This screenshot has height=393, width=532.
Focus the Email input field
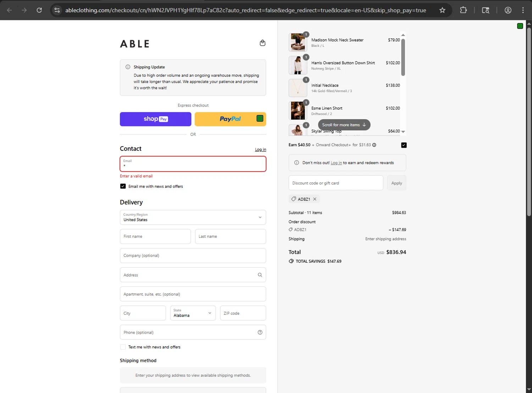193,164
